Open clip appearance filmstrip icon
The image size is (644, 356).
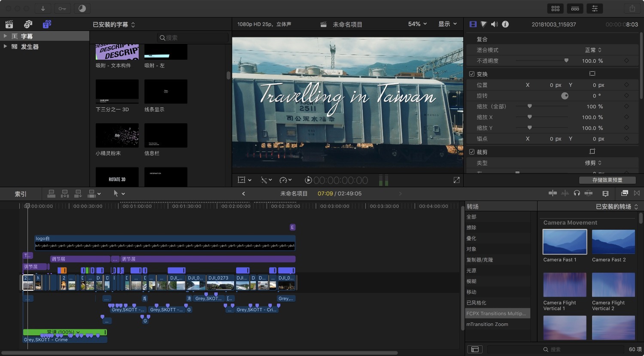click(606, 193)
